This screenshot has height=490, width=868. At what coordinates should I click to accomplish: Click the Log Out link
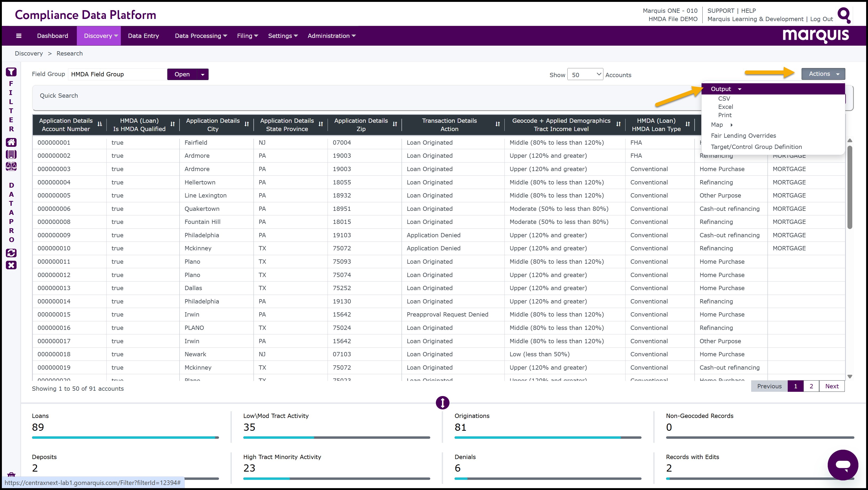point(821,19)
